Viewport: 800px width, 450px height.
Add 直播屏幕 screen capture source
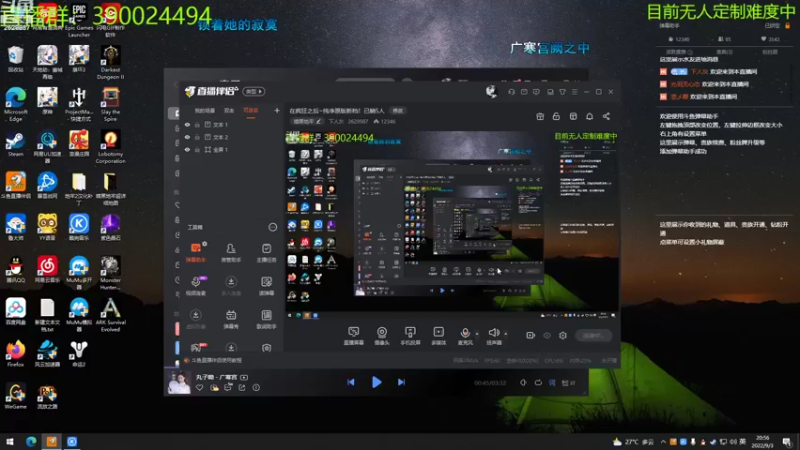coord(353,336)
